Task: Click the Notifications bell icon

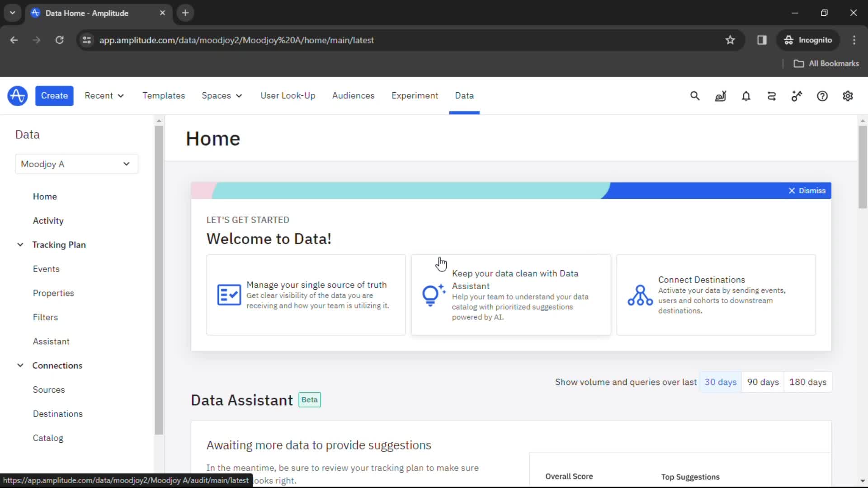Action: click(746, 95)
